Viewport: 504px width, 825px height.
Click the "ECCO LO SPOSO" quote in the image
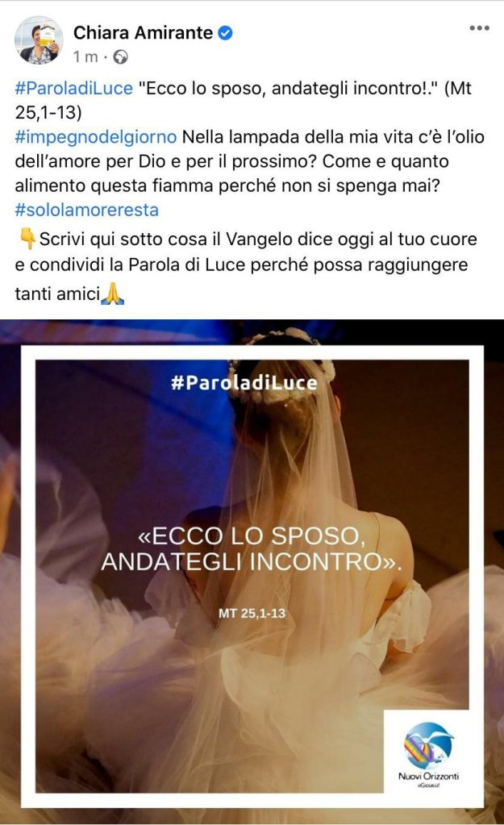coord(252,548)
